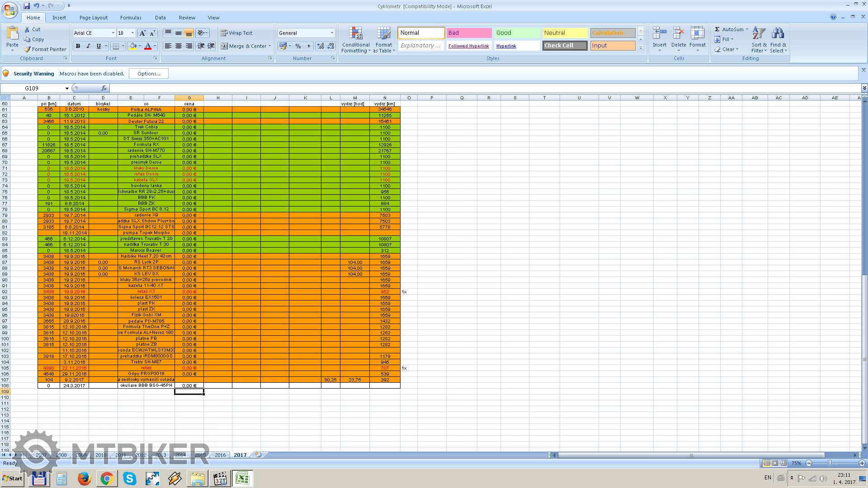
Task: Expand the font name dropdown
Action: [x=113, y=33]
